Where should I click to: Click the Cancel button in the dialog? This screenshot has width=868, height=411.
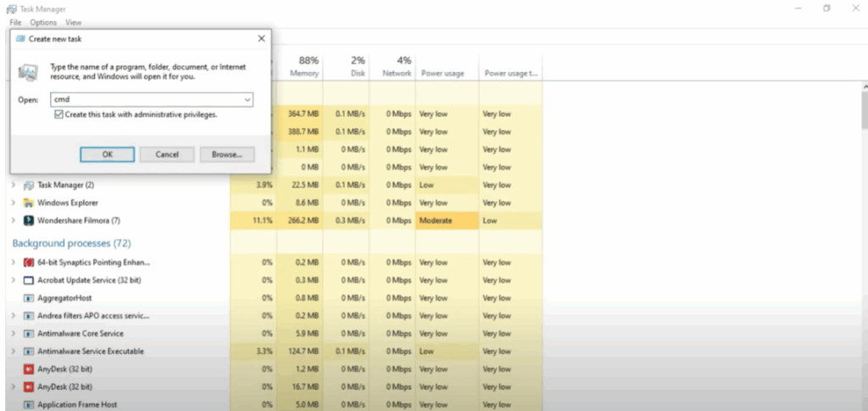(167, 154)
